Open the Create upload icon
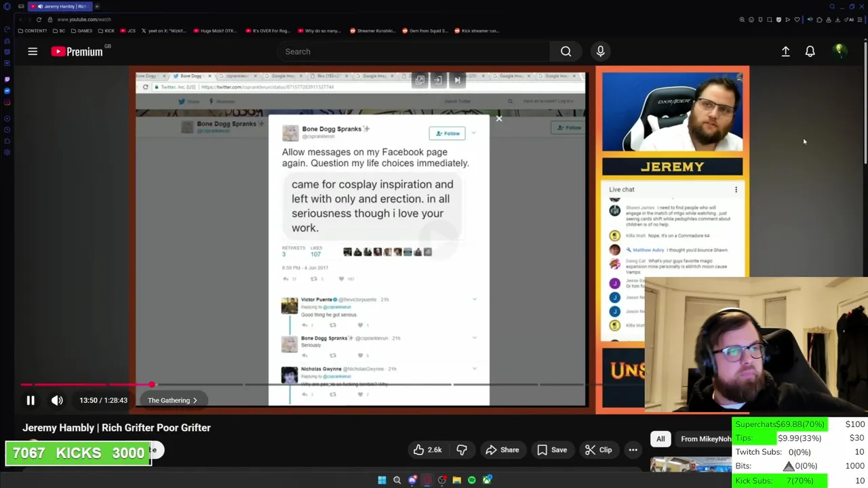868x488 pixels. [x=785, y=52]
